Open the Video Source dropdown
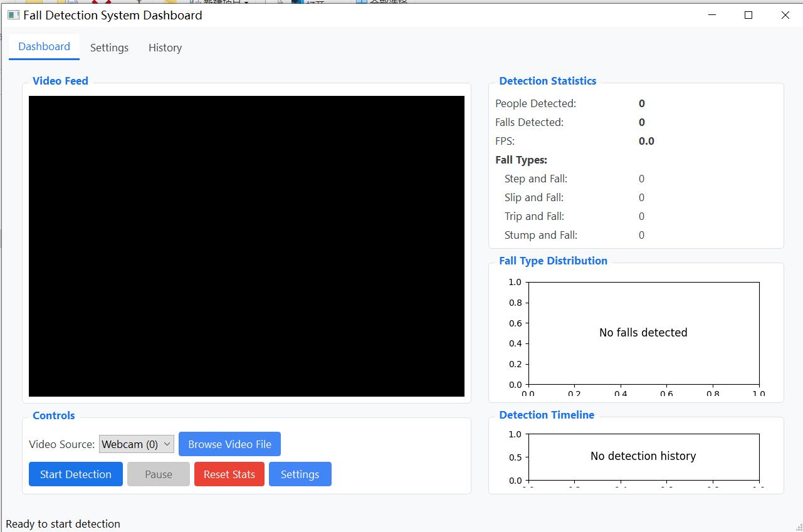803x532 pixels. [x=136, y=444]
